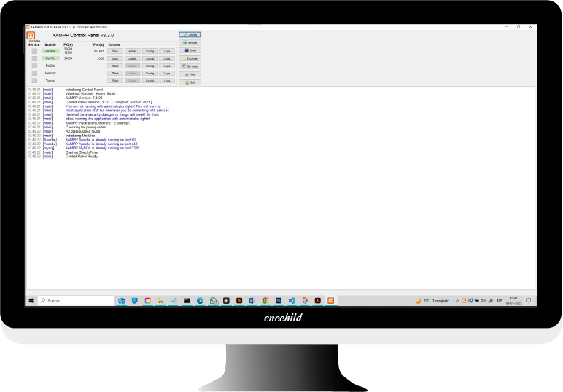Open the Netstat tool

pyautogui.click(x=190, y=42)
